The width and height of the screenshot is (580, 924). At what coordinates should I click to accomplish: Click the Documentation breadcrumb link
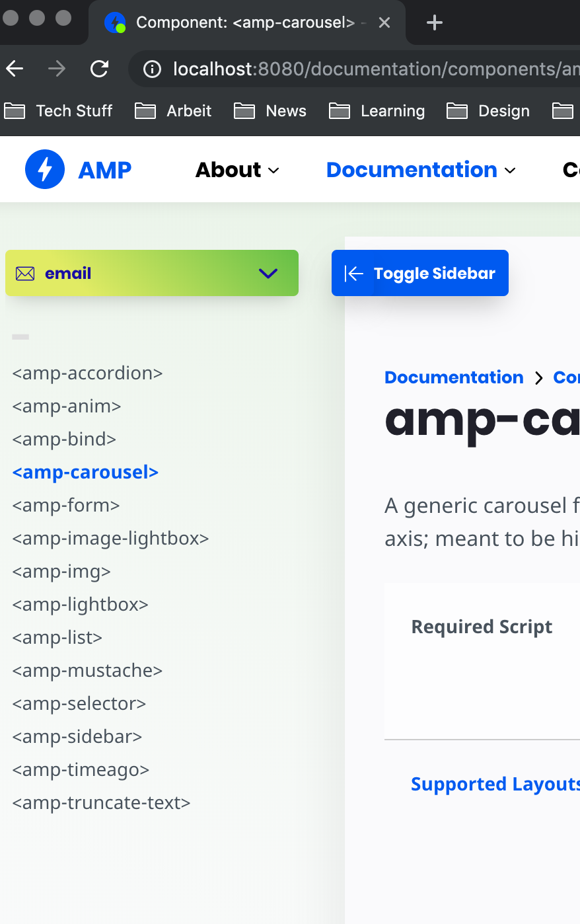pyautogui.click(x=453, y=377)
